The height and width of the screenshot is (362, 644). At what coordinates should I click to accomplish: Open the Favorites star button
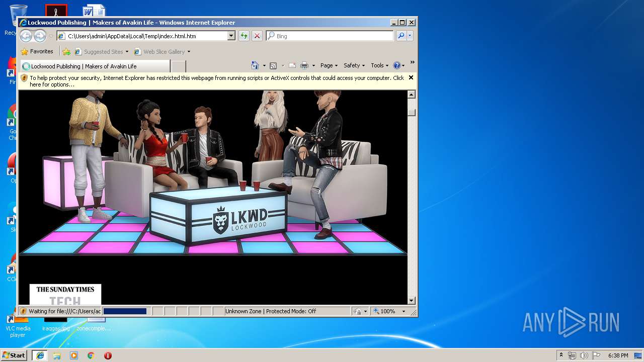(x=37, y=51)
